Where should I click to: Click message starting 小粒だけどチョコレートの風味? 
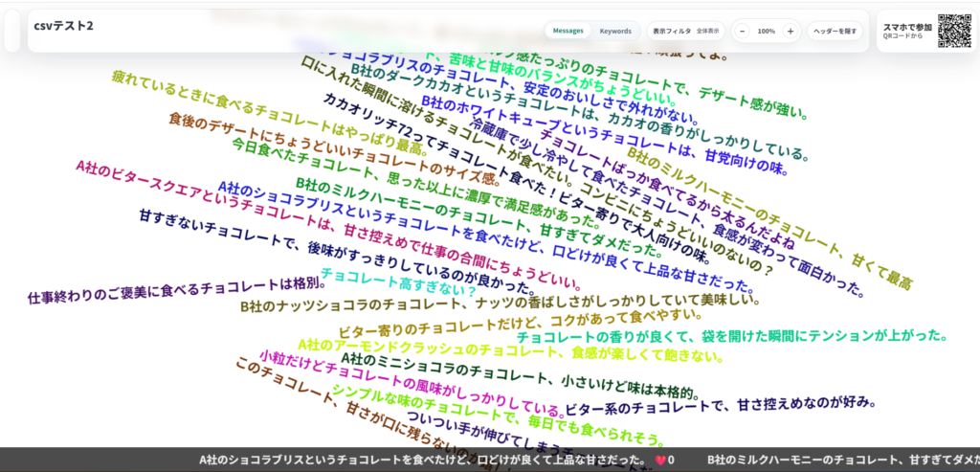point(412,384)
